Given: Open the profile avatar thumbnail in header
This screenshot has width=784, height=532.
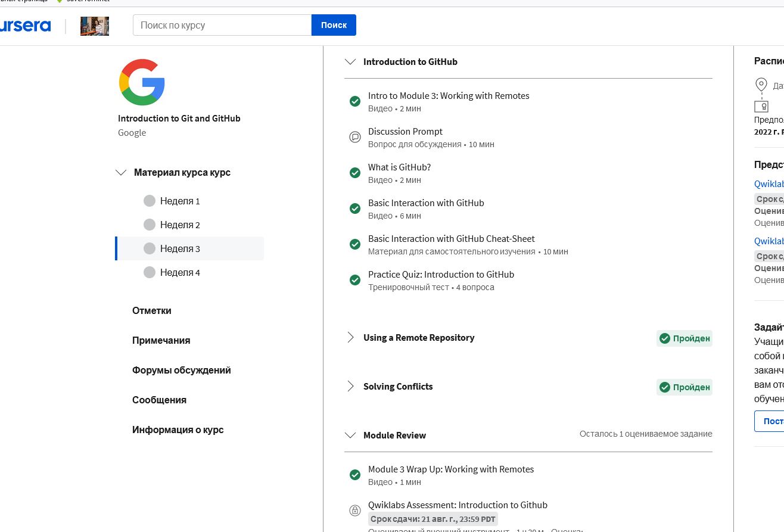Looking at the screenshot, I should (95, 26).
